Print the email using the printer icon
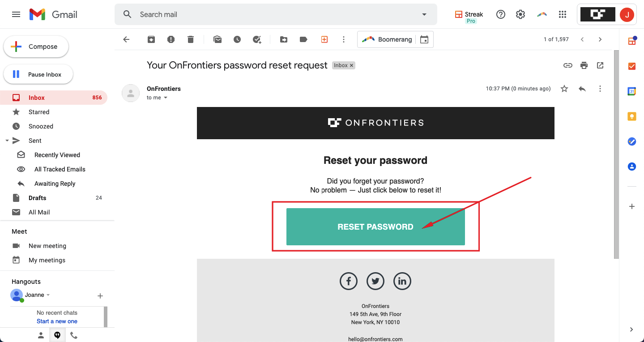This screenshot has width=644, height=342. (x=584, y=65)
